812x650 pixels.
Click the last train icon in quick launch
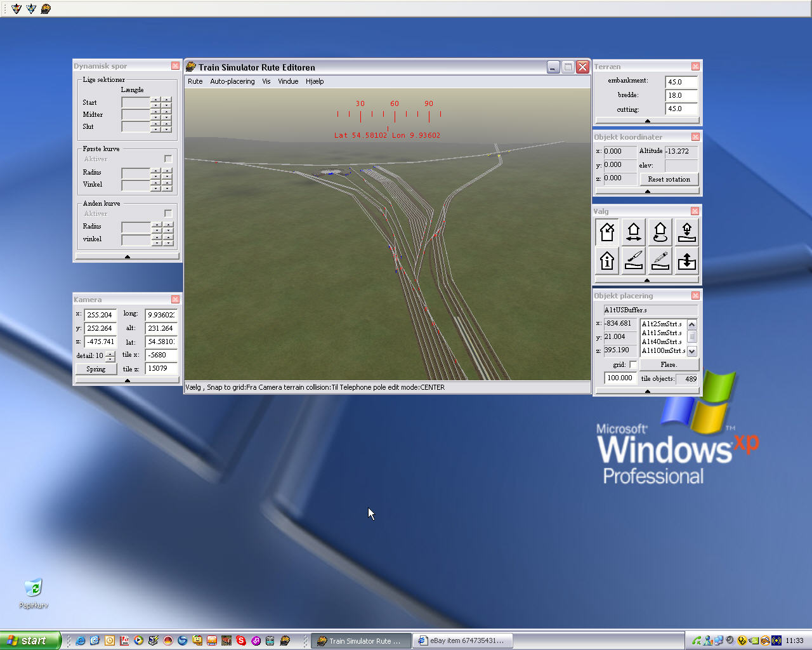pos(285,640)
